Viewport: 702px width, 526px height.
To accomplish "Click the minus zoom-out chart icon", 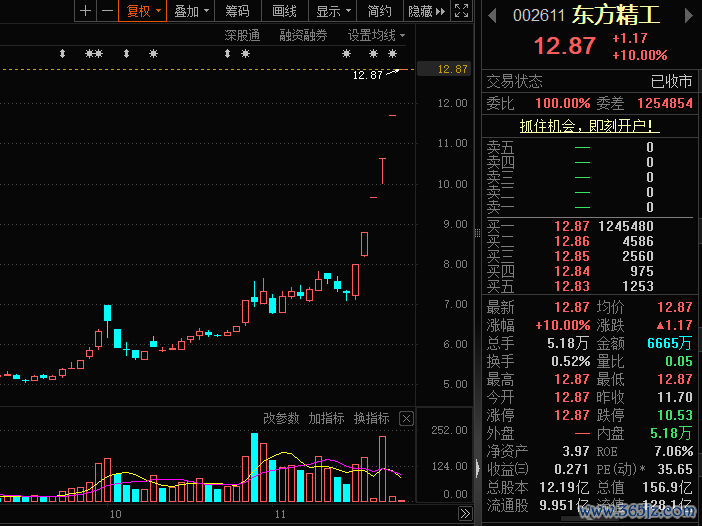I will pos(106,11).
